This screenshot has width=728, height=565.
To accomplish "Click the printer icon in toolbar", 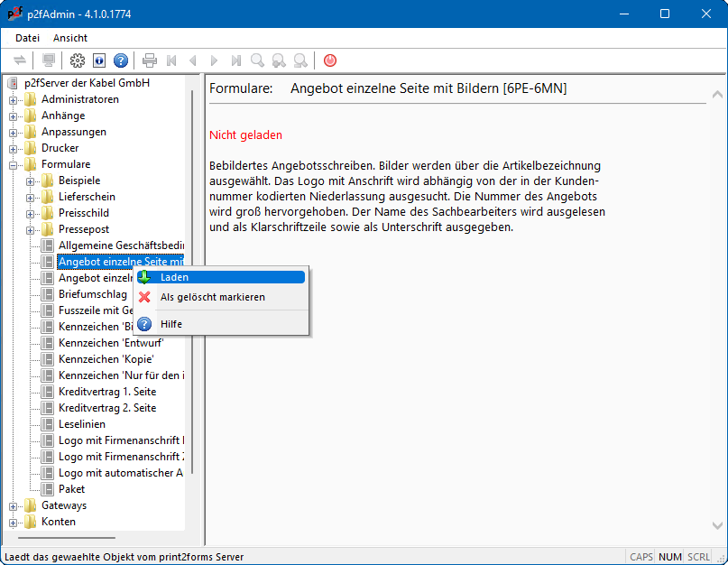I will 150,60.
